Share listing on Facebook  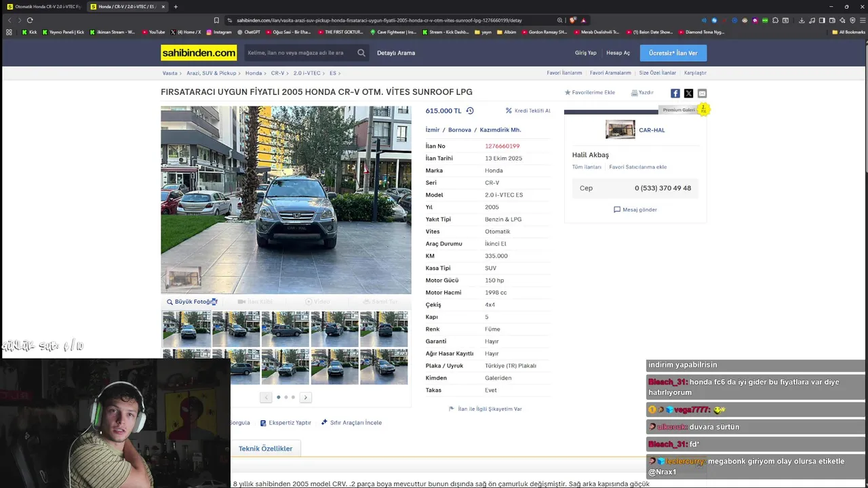[x=675, y=94]
